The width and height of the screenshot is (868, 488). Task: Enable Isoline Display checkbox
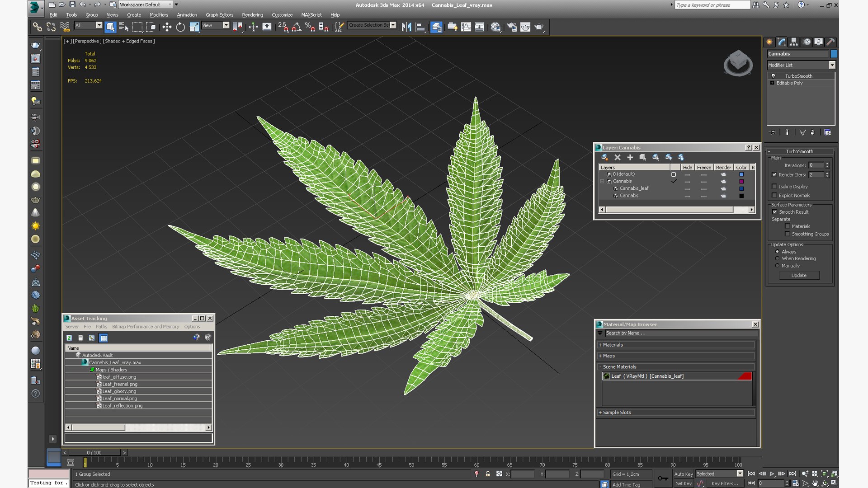774,187
